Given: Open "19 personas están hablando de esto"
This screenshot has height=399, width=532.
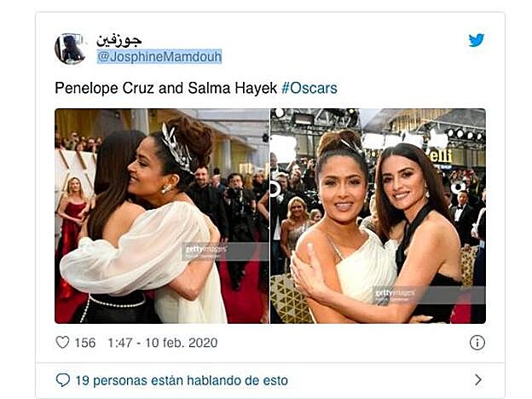Looking at the screenshot, I should tap(182, 380).
